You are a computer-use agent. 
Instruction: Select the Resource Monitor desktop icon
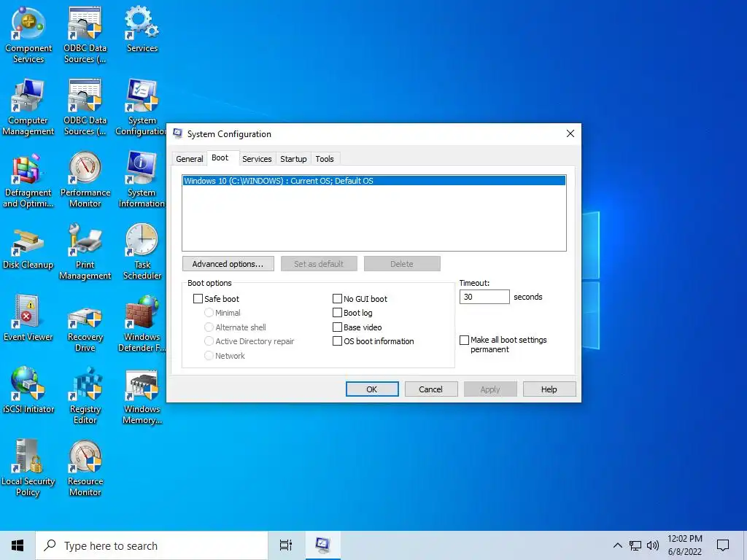point(85,468)
